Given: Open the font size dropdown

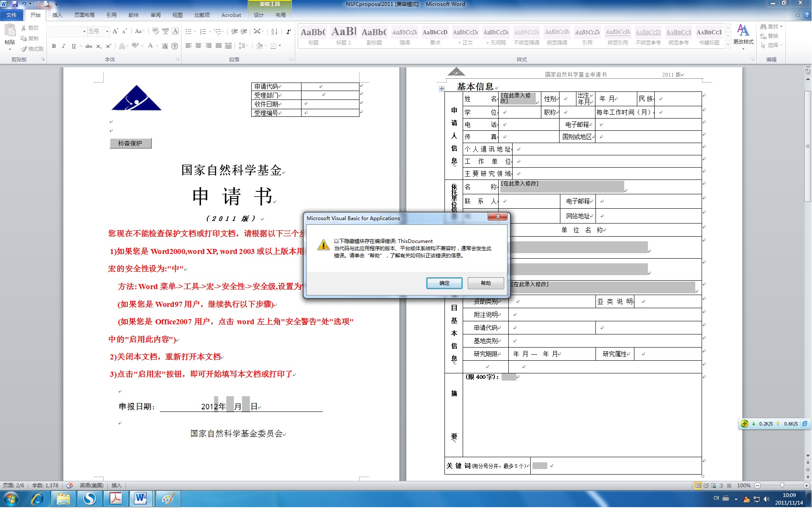Looking at the screenshot, I should [107, 32].
